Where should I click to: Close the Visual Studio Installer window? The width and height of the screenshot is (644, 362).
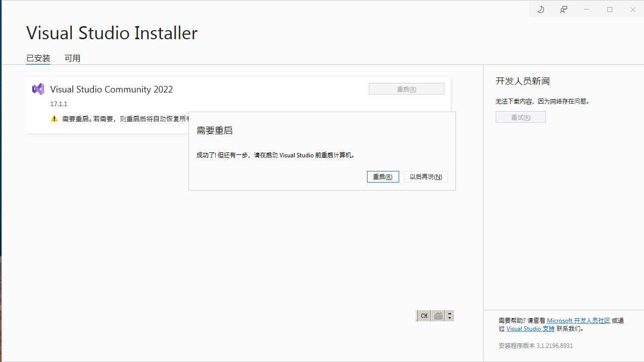[x=633, y=10]
